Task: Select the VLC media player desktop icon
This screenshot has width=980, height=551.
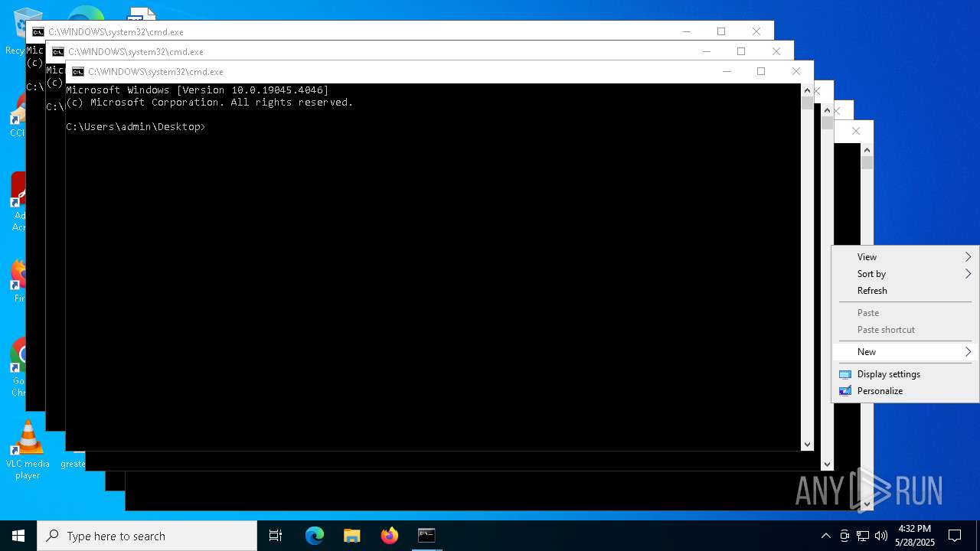Action: point(28,450)
